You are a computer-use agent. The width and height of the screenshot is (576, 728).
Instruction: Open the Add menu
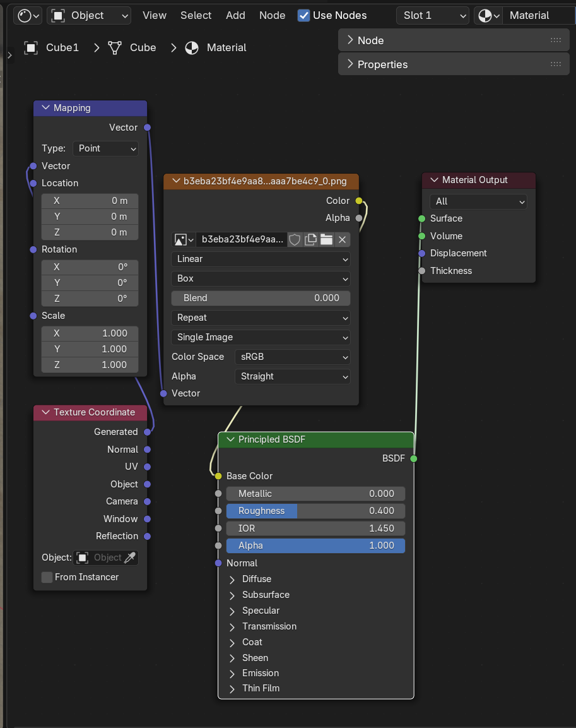pyautogui.click(x=235, y=15)
